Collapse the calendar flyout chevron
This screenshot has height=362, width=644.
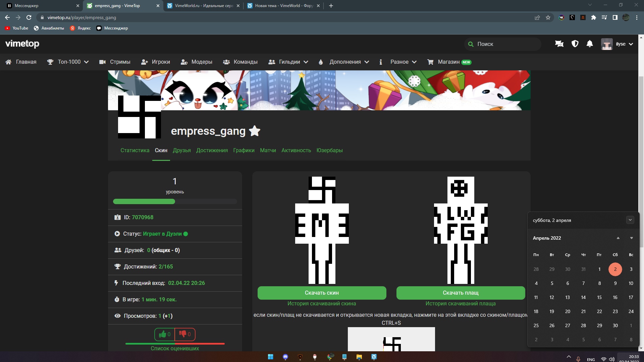630,220
